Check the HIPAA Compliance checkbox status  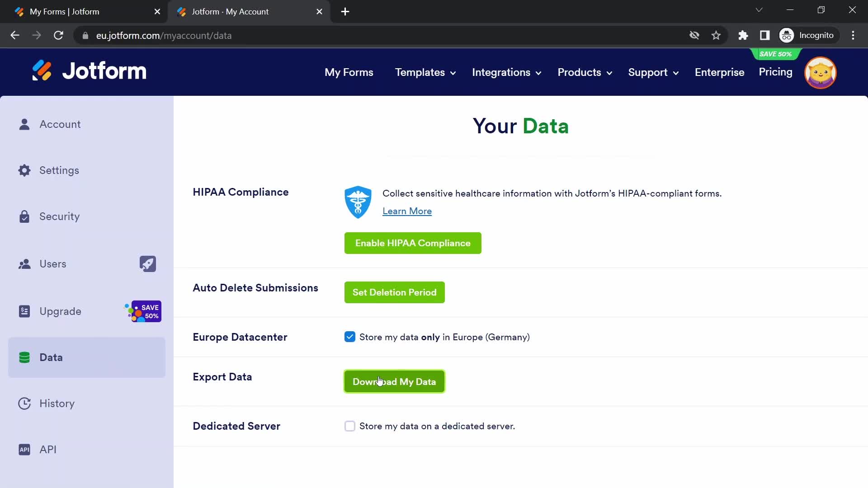[x=413, y=243]
